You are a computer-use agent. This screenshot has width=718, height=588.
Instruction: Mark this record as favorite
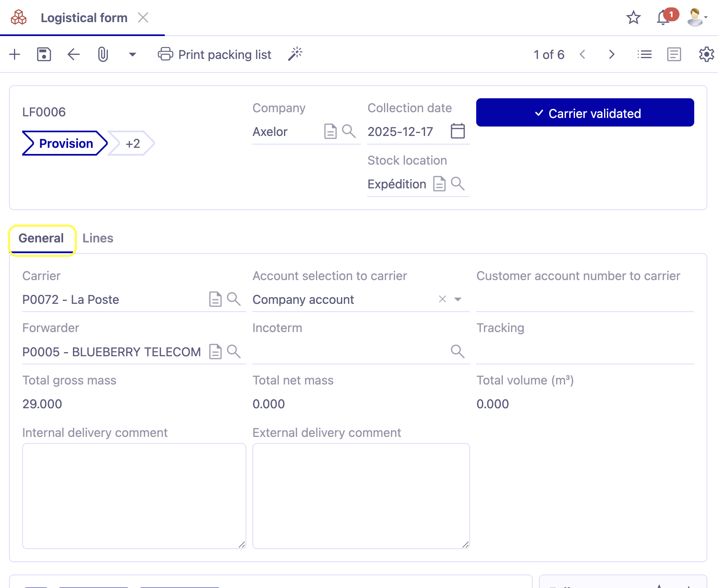[x=633, y=18]
